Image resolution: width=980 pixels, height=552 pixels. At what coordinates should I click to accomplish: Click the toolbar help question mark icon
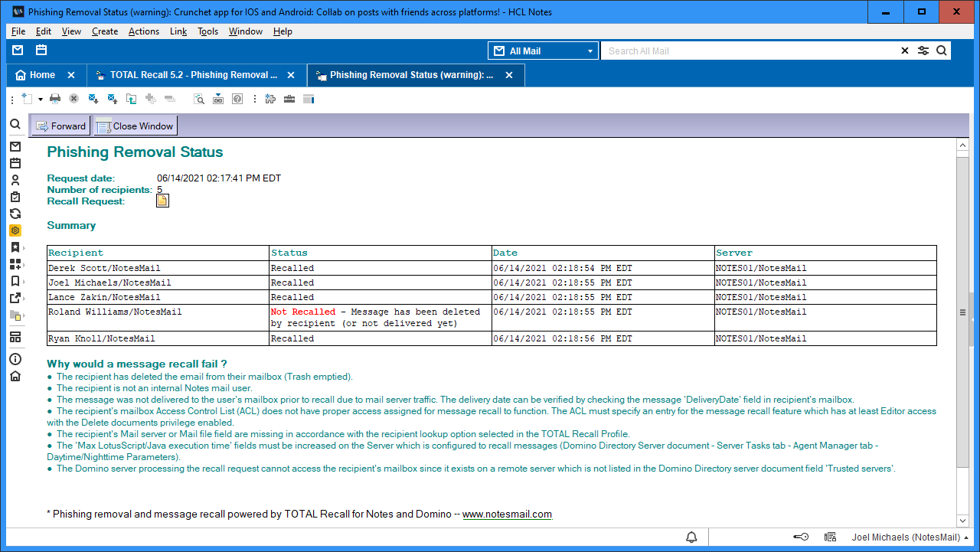(237, 99)
